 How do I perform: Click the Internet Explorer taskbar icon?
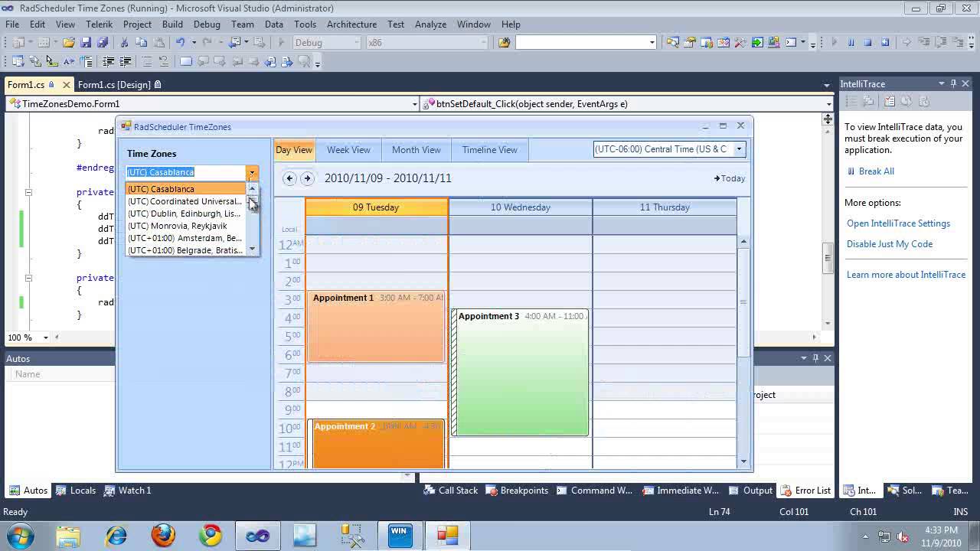[x=116, y=535]
